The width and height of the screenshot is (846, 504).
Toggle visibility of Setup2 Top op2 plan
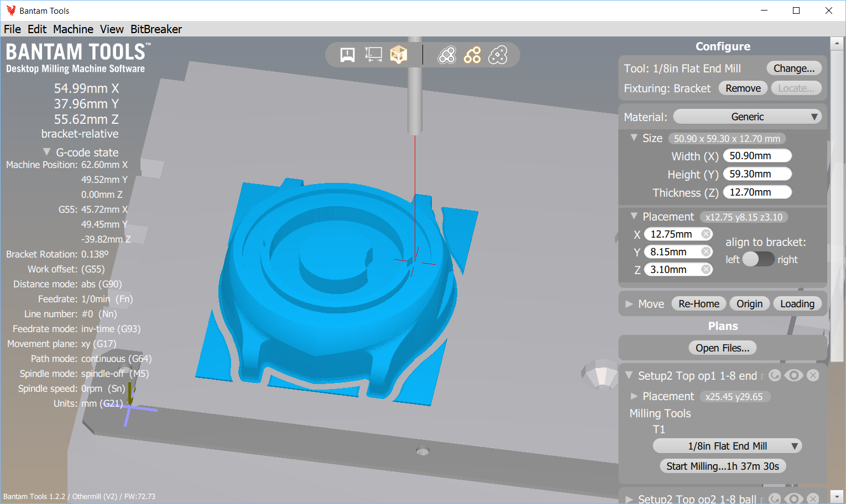click(793, 497)
